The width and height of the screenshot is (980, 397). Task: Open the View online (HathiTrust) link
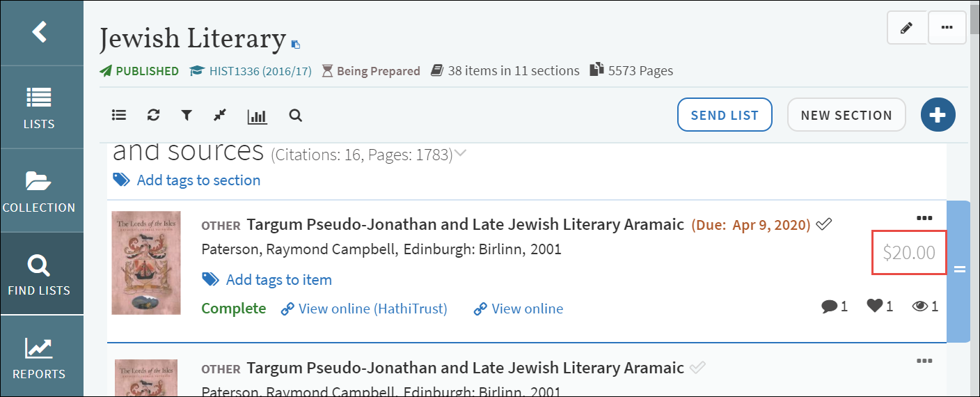(372, 309)
